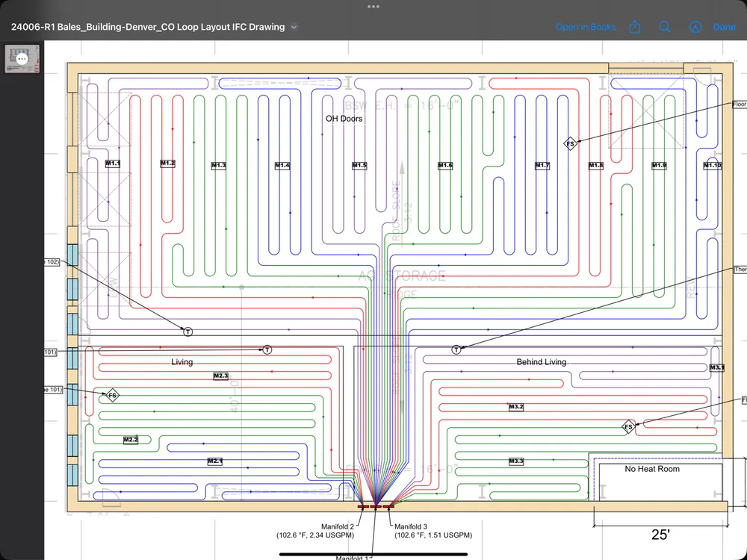This screenshot has width=747, height=560.
Task: Enable the Markup pen tool
Action: pyautogui.click(x=695, y=27)
